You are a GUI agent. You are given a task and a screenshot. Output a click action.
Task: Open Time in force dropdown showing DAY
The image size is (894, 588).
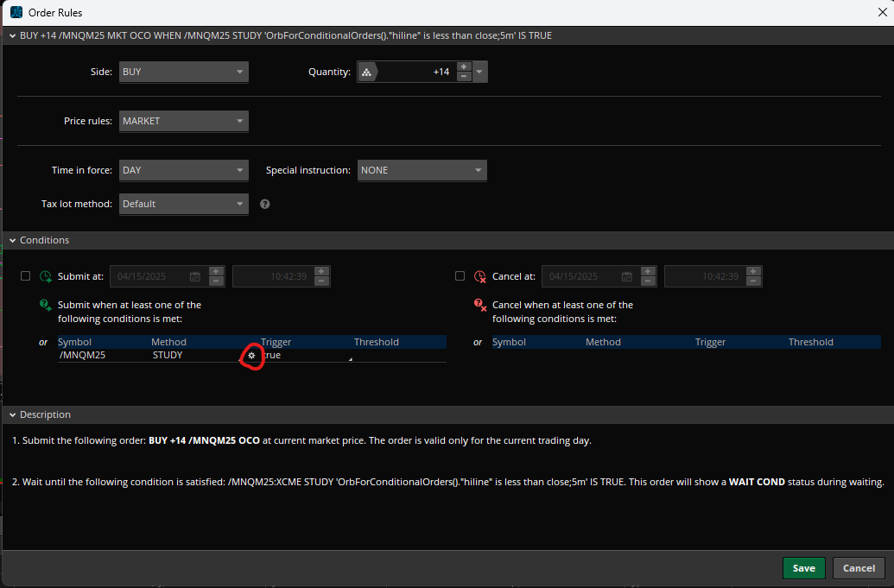point(183,171)
